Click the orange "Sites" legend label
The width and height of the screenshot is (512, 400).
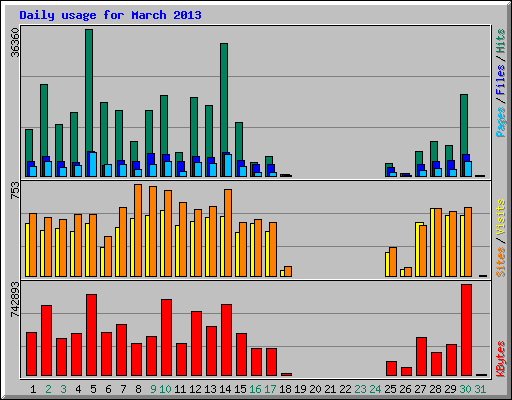pos(501,262)
